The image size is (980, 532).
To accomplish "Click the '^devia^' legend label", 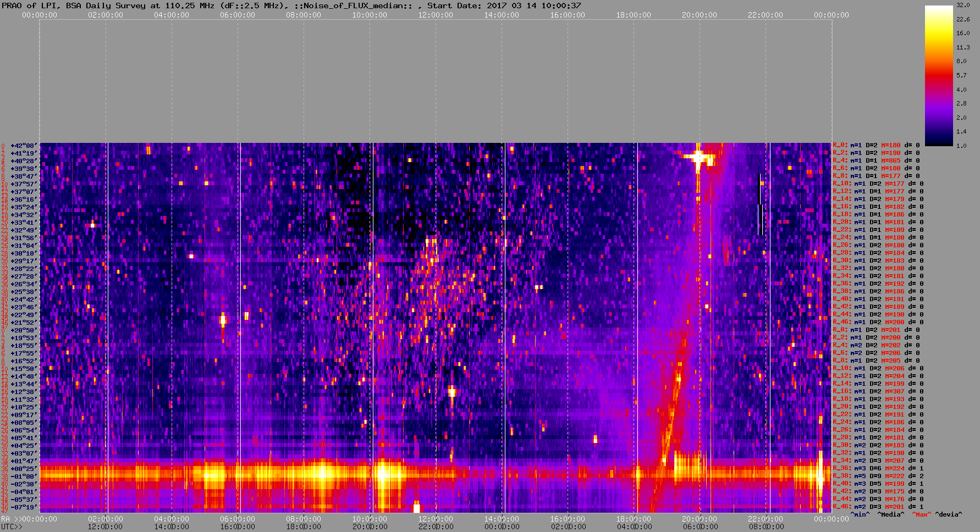I will 949,514.
